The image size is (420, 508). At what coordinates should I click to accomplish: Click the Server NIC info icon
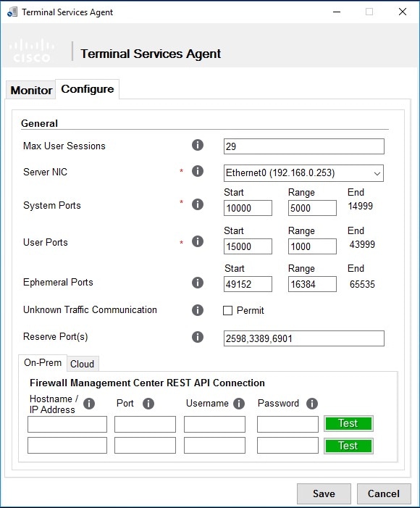(x=198, y=171)
